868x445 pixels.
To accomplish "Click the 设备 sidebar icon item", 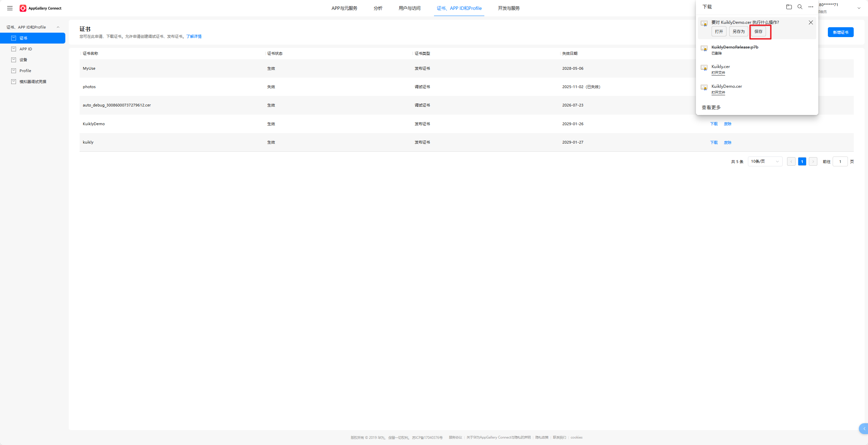I will 14,60.
